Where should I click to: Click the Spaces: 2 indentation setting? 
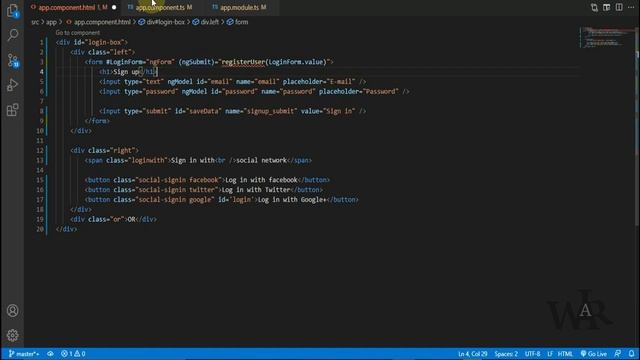click(x=506, y=354)
